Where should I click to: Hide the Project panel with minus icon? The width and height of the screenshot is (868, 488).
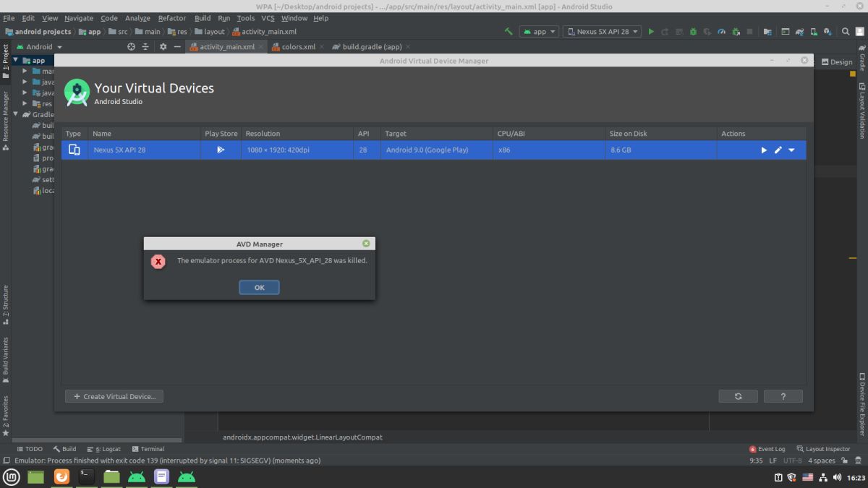point(177,46)
